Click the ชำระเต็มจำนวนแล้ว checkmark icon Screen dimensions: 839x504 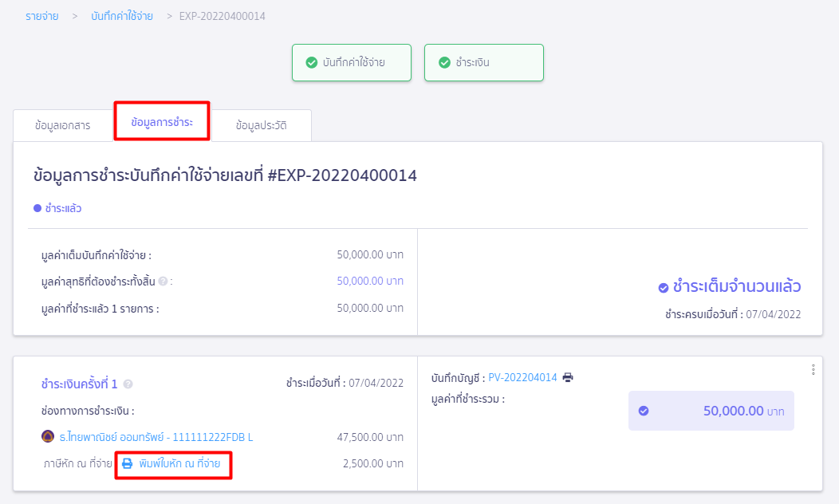(663, 288)
